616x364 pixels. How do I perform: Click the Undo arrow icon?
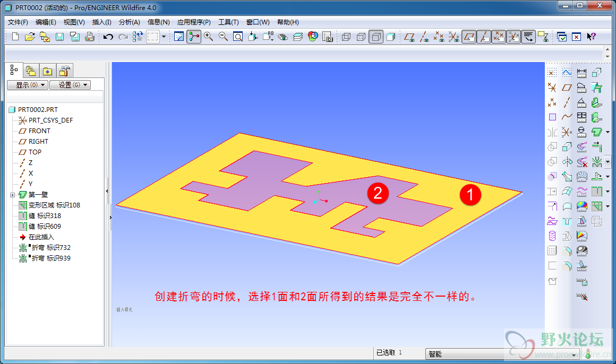[x=108, y=37]
